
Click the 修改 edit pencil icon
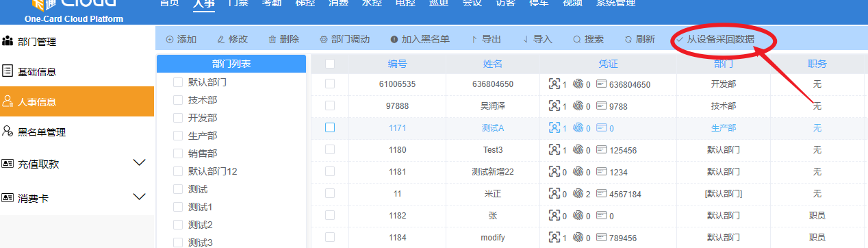[x=220, y=40]
